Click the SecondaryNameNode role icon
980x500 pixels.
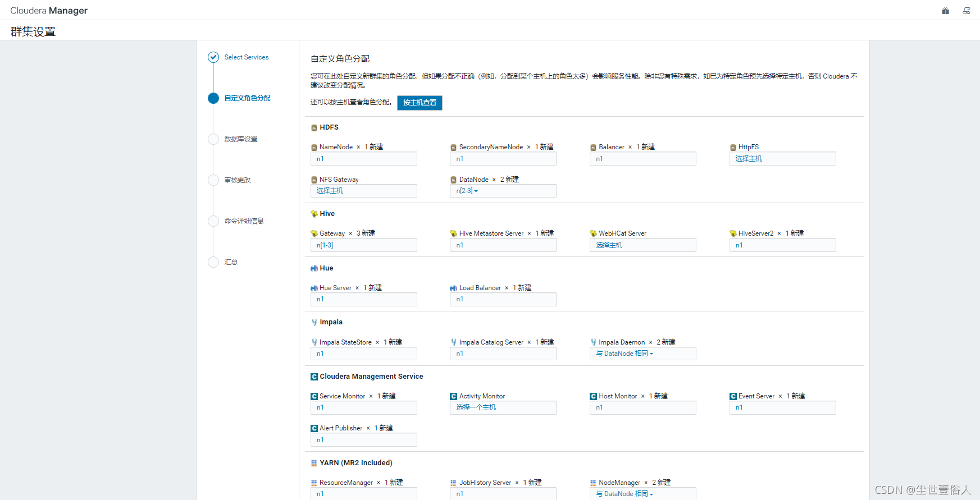point(453,148)
